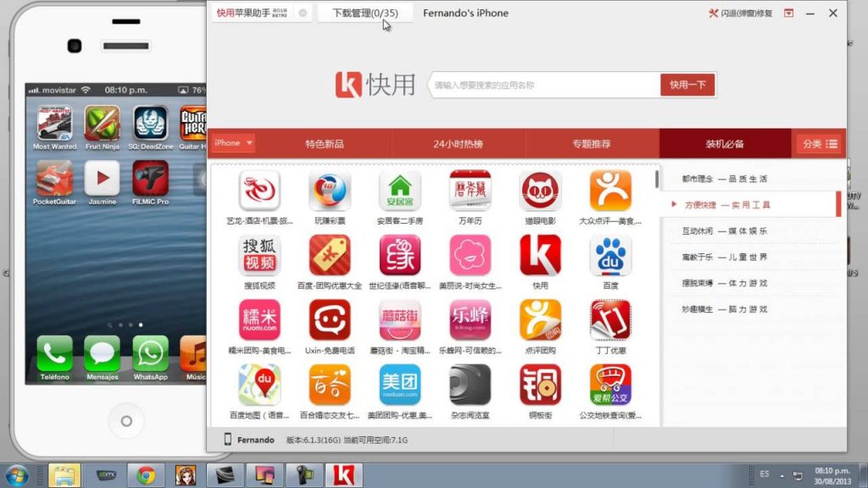Image resolution: width=868 pixels, height=488 pixels.
Task: Switch to the 特色新品 tab
Action: pos(325,144)
